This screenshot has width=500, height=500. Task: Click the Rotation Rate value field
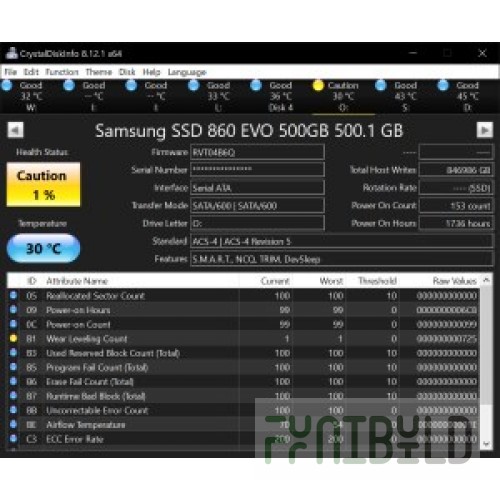click(456, 188)
